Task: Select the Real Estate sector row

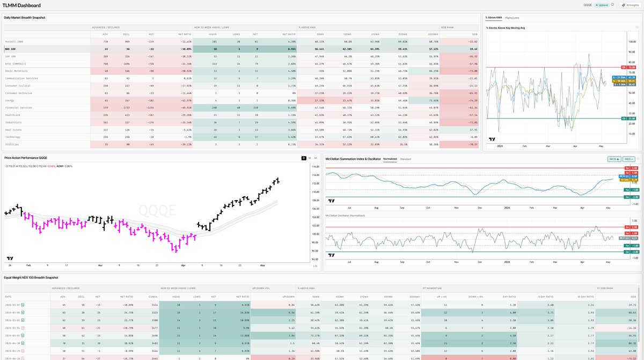Action: point(241,130)
